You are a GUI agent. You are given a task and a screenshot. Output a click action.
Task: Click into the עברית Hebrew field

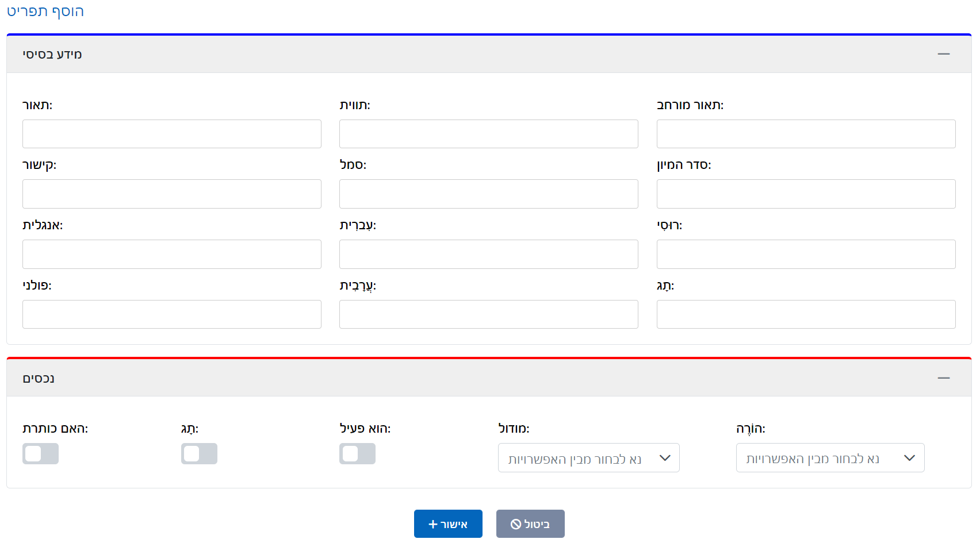pyautogui.click(x=488, y=254)
